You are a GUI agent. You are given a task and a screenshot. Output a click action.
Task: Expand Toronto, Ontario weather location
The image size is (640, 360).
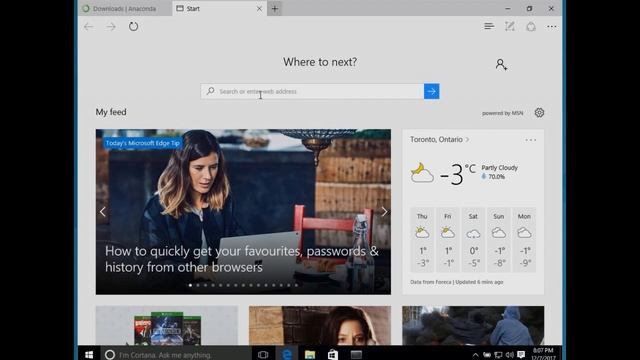coord(440,140)
